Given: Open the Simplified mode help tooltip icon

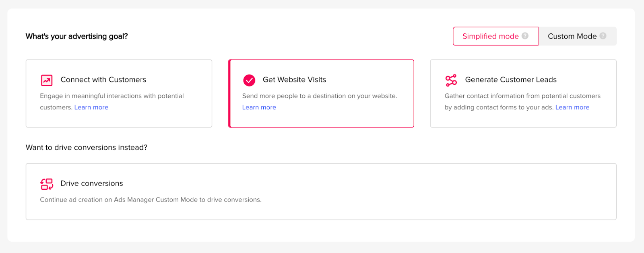Looking at the screenshot, I should coord(525,36).
